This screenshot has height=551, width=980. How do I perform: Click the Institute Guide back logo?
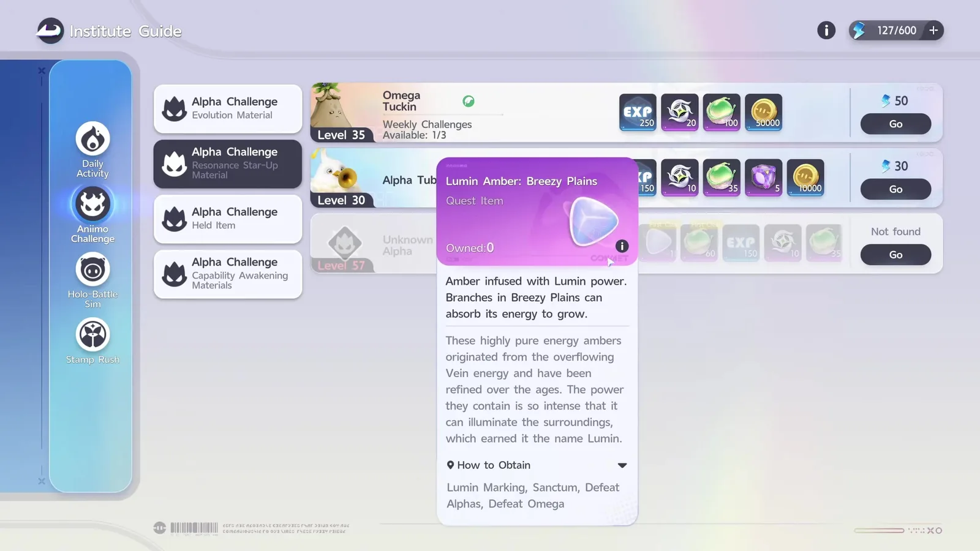[50, 31]
